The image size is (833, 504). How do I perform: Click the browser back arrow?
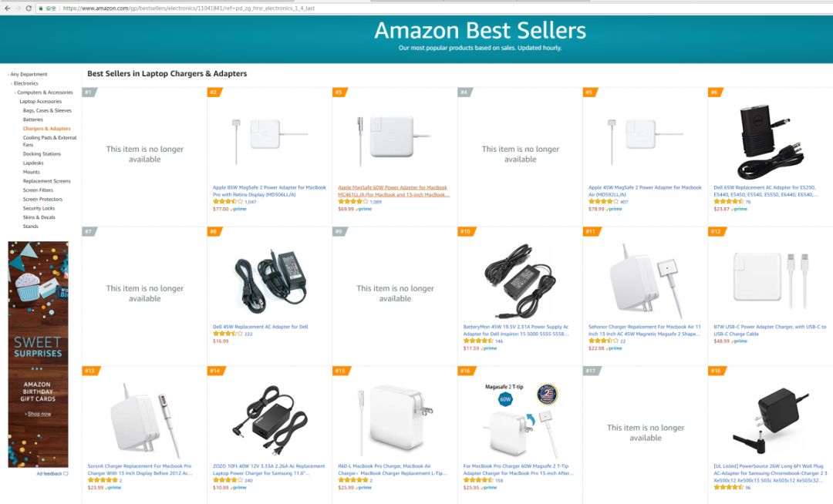[6, 8]
